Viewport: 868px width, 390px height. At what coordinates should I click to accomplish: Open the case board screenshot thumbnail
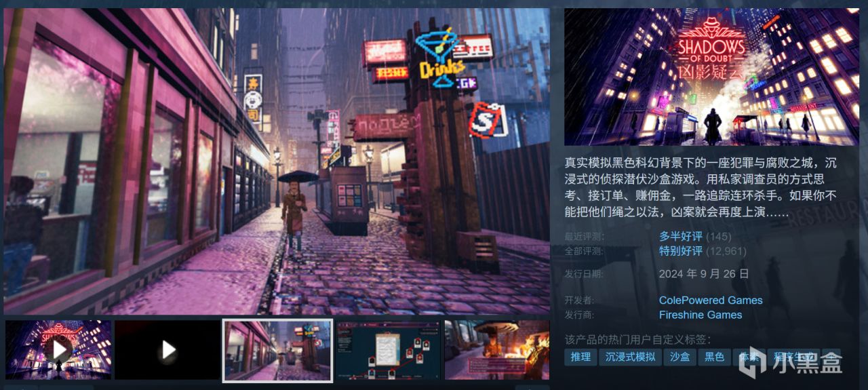tap(389, 349)
